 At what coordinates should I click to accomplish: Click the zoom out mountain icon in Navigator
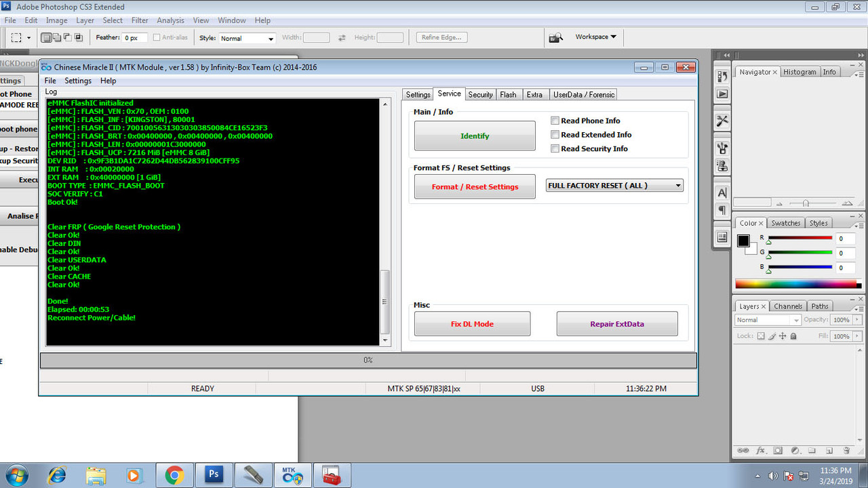pyautogui.click(x=779, y=203)
